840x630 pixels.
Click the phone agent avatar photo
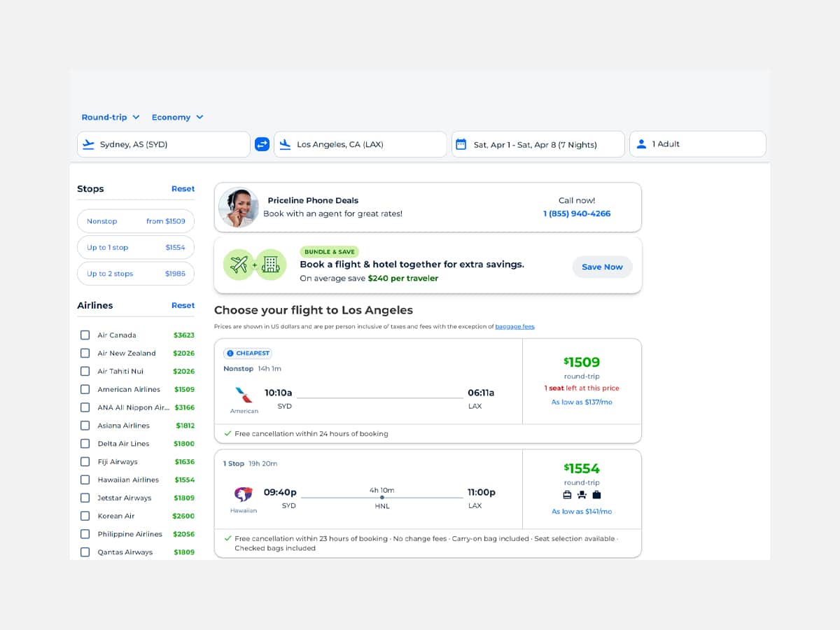tap(239, 207)
